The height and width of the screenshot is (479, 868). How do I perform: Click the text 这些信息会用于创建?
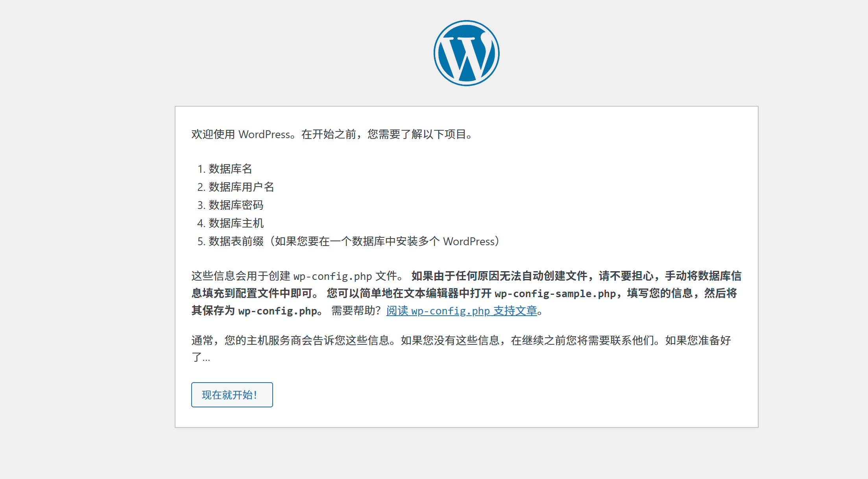point(241,276)
